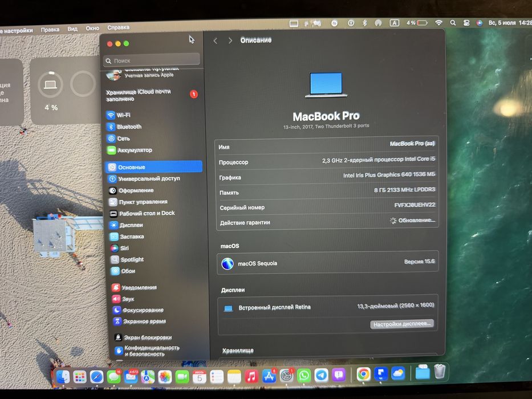Open the Окно menu
Screen dimensions: 532x399
pos(92,28)
